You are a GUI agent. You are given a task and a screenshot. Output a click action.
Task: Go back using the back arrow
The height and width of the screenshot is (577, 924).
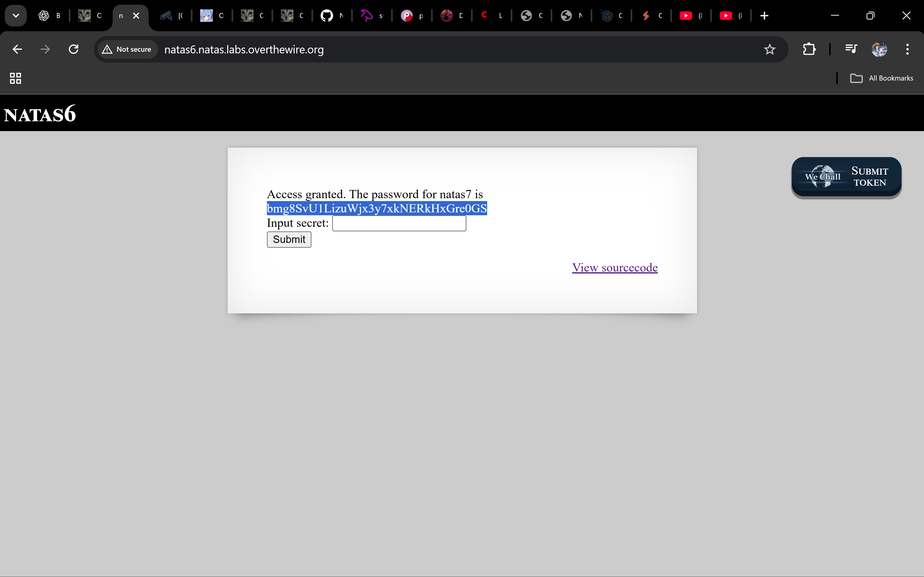coord(17,49)
